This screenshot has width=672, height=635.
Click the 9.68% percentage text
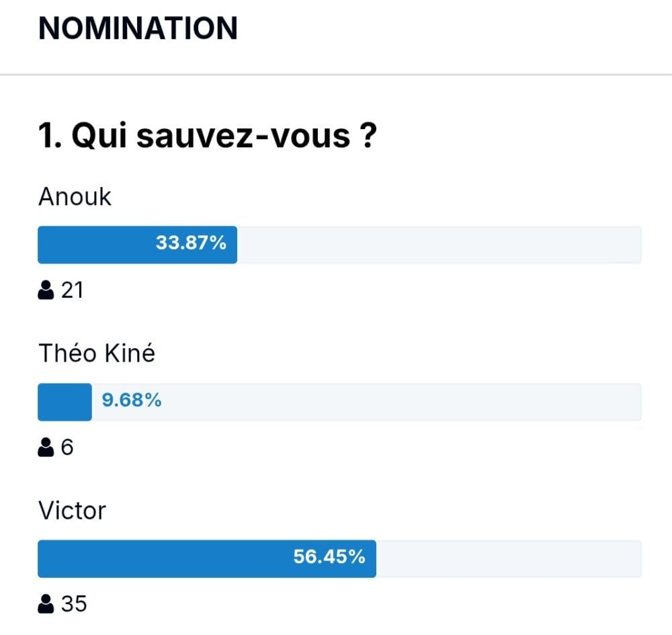point(132,400)
